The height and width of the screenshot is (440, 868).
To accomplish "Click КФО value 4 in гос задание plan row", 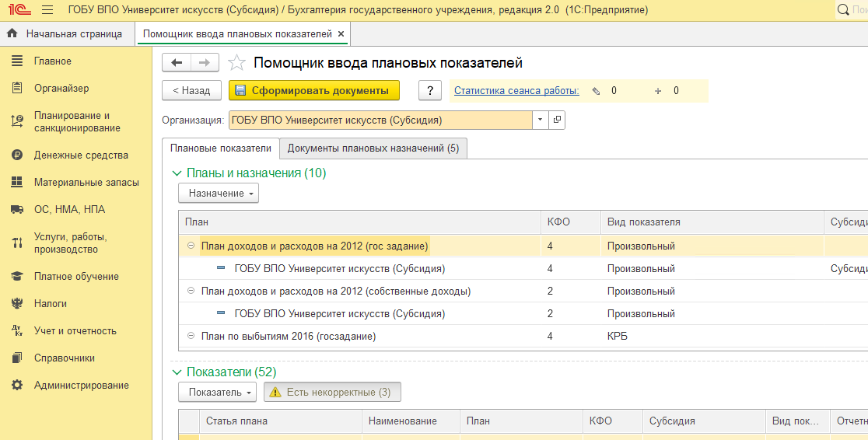I will pos(550,246).
